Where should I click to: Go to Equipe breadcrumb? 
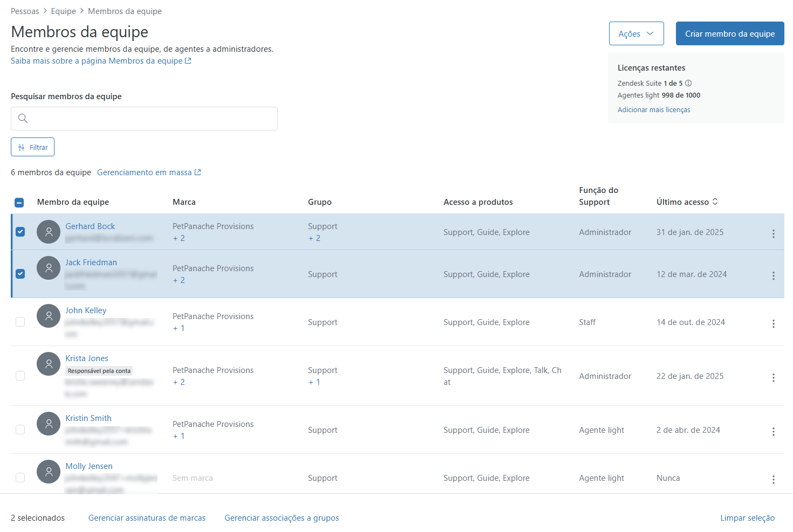pyautogui.click(x=63, y=11)
